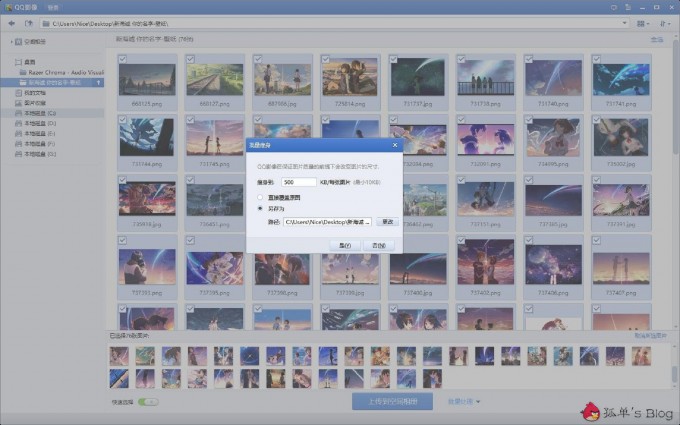Image resolution: width=680 pixels, height=425 pixels.
Task: Click the folder address bar path
Action: 334,23
